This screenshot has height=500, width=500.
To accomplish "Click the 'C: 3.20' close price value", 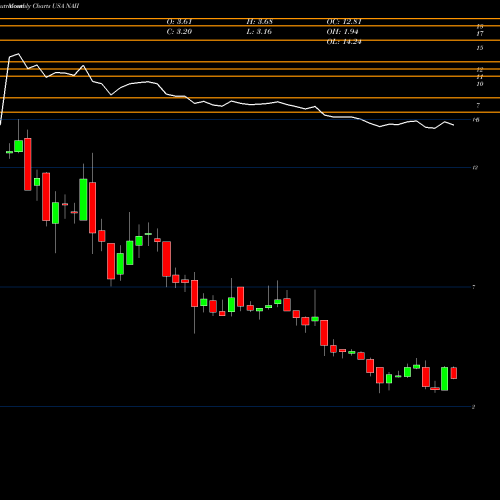I will pos(179,32).
